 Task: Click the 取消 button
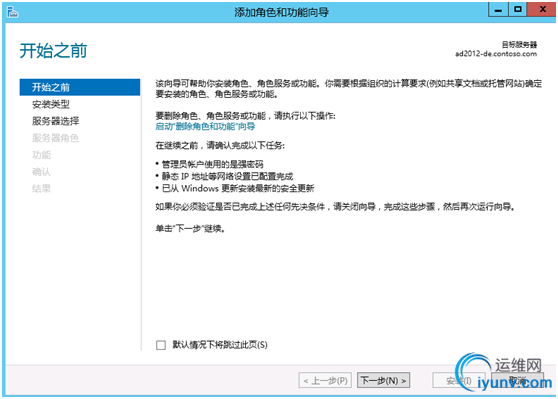(x=517, y=380)
